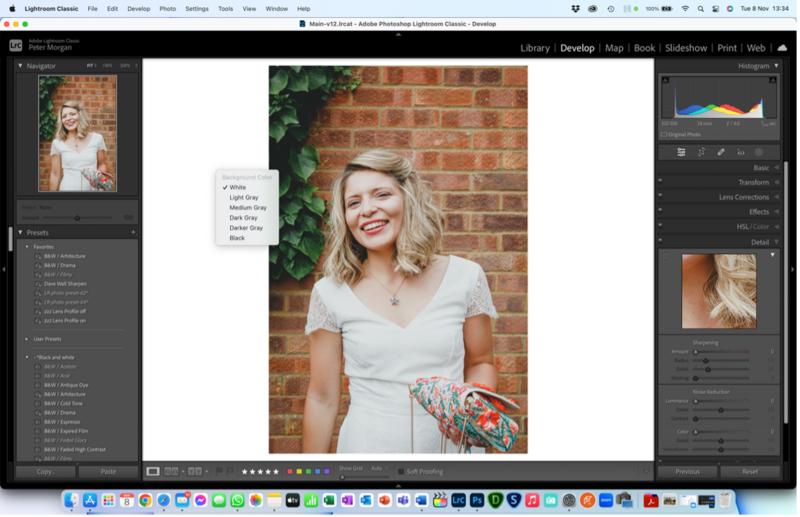Screen dimensions: 800x517
Task: Collapse the Detail panel
Action: [x=777, y=242]
